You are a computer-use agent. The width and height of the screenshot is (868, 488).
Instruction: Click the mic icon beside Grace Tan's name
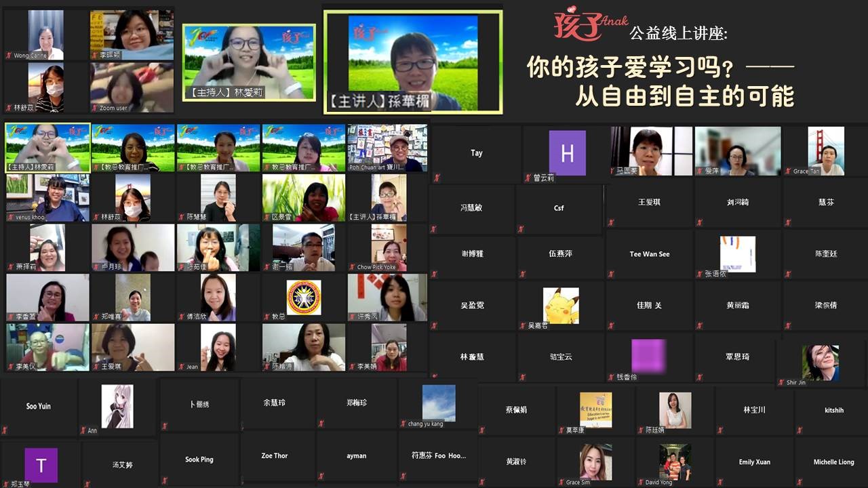(x=789, y=171)
